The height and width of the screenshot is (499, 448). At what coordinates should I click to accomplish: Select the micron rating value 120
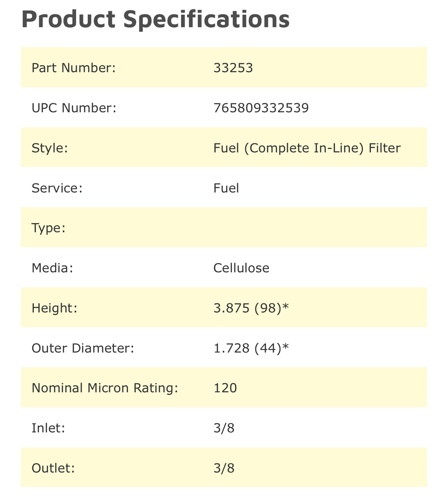pos(225,388)
